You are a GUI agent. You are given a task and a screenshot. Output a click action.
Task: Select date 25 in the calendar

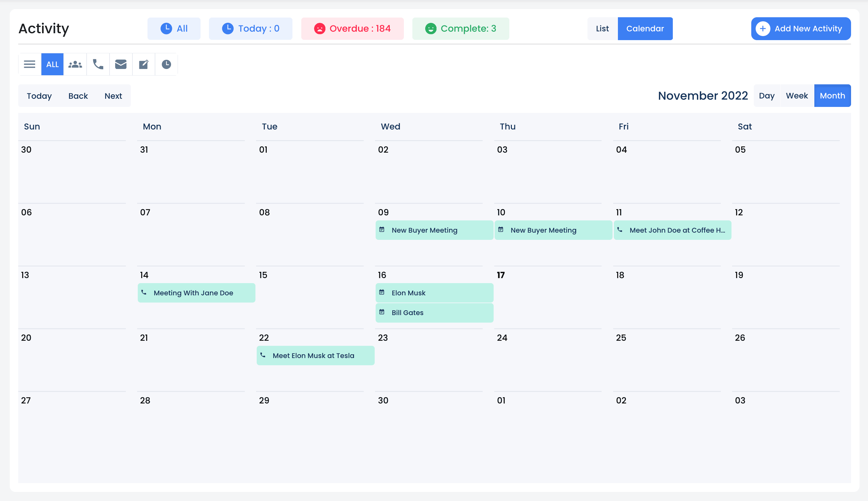(621, 338)
